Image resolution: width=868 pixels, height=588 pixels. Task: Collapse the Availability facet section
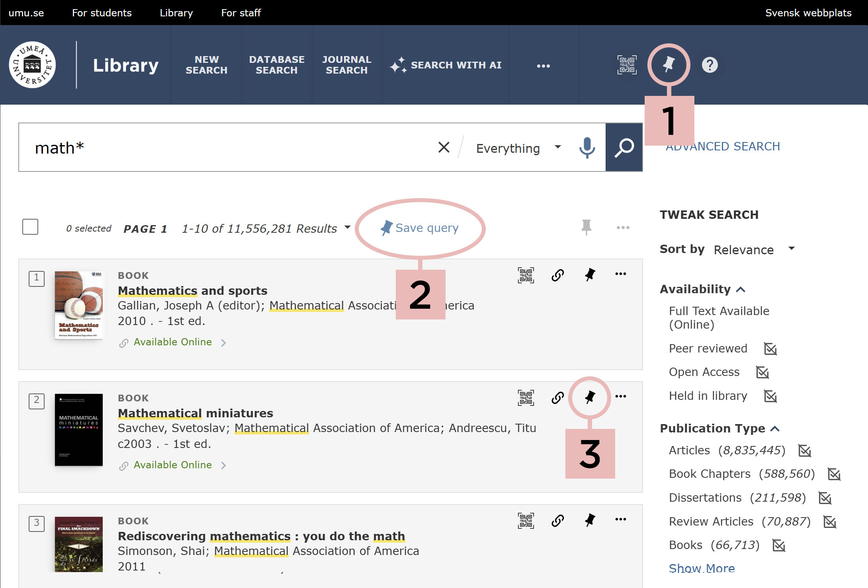pyautogui.click(x=741, y=289)
